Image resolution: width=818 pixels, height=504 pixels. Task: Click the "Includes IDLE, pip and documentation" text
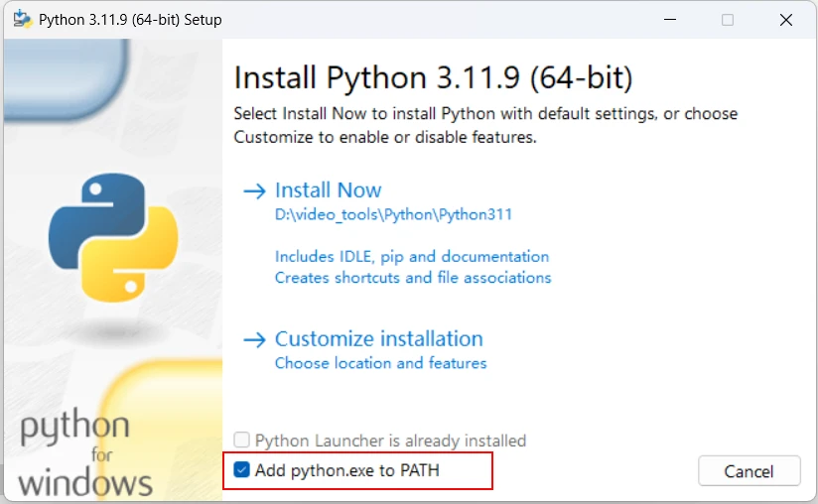coord(411,256)
